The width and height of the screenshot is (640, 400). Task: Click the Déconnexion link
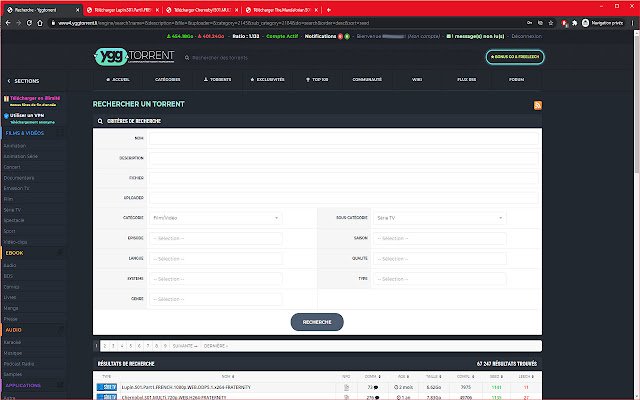527,36
